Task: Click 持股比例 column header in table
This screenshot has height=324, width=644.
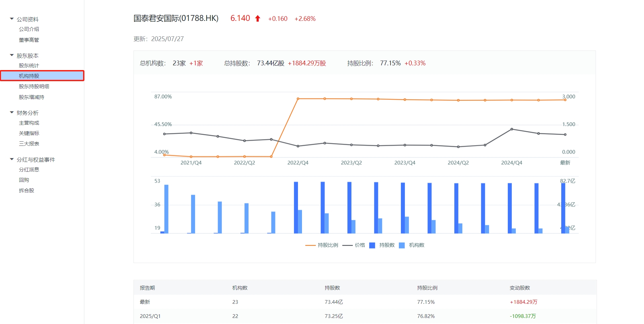Action: (x=427, y=288)
